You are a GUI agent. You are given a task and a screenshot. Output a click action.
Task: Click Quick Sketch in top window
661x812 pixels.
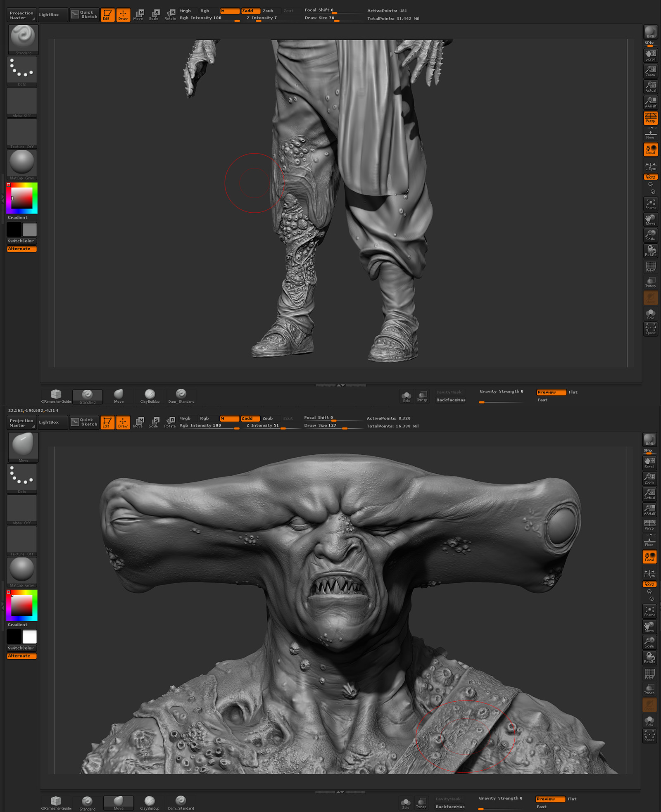84,15
